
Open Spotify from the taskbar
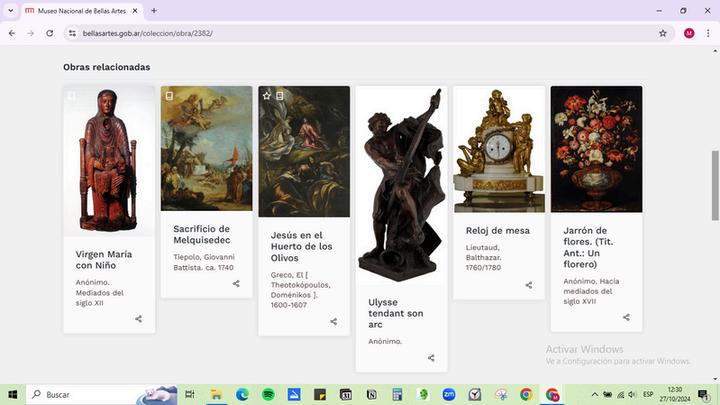point(268,394)
